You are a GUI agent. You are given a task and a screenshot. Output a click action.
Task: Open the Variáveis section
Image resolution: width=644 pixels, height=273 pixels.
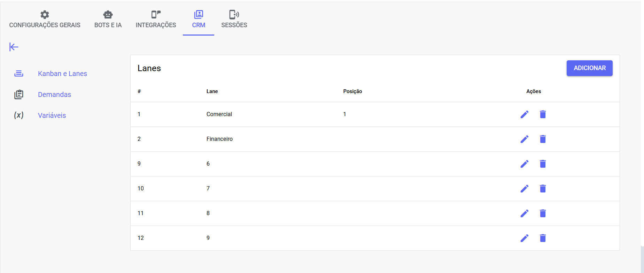52,115
